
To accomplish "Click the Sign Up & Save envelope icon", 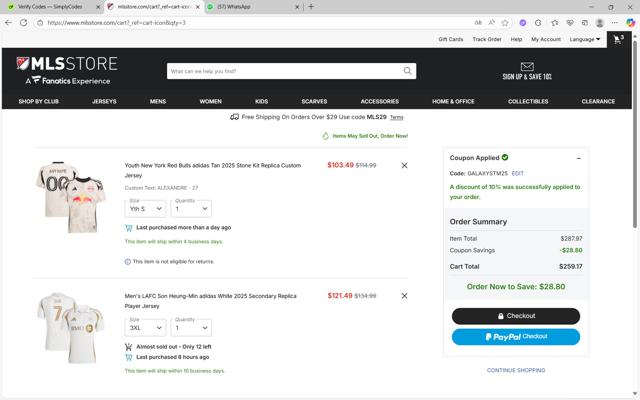I will [x=527, y=67].
